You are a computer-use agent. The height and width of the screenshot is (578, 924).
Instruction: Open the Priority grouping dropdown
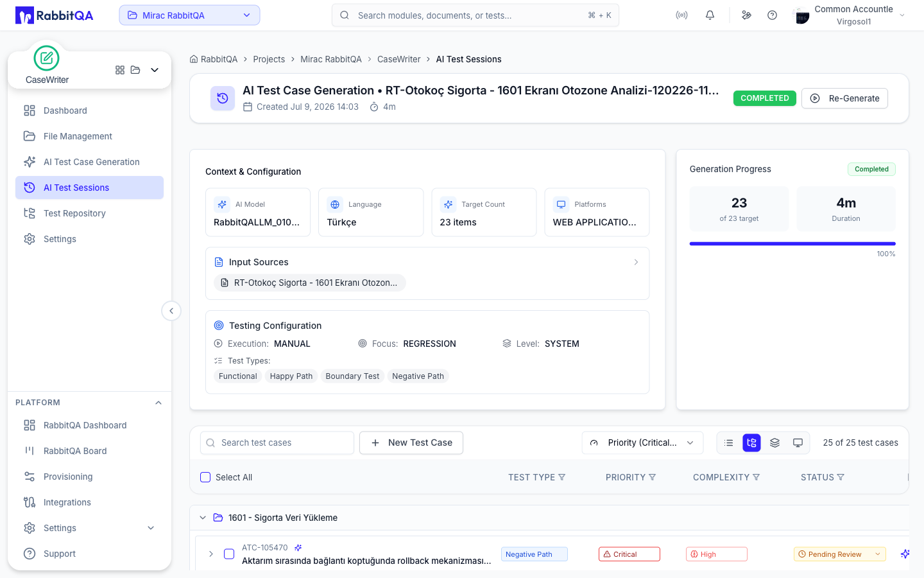point(642,442)
